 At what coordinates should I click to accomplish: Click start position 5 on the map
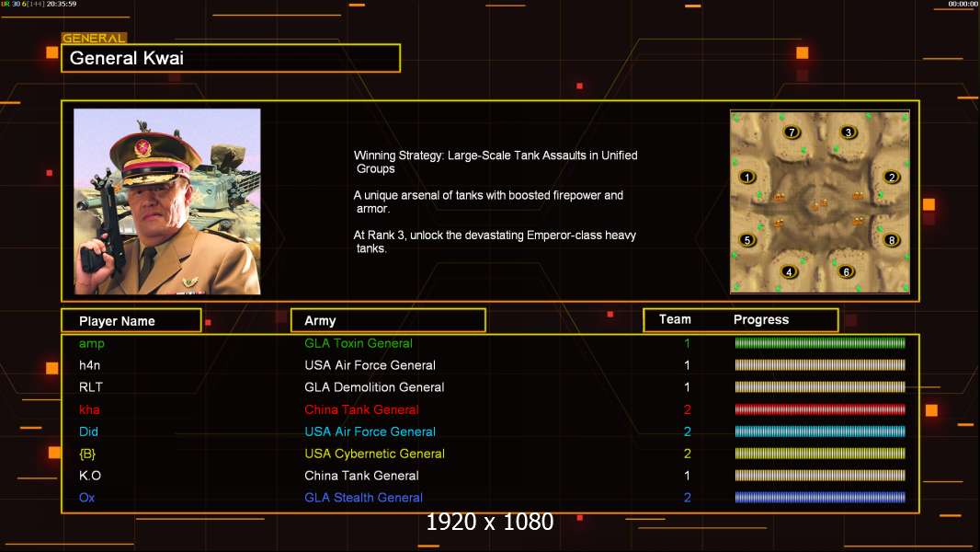[746, 240]
